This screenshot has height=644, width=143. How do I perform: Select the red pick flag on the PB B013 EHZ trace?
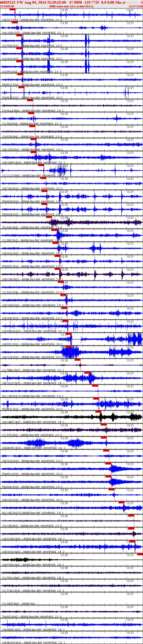tap(108, 463)
